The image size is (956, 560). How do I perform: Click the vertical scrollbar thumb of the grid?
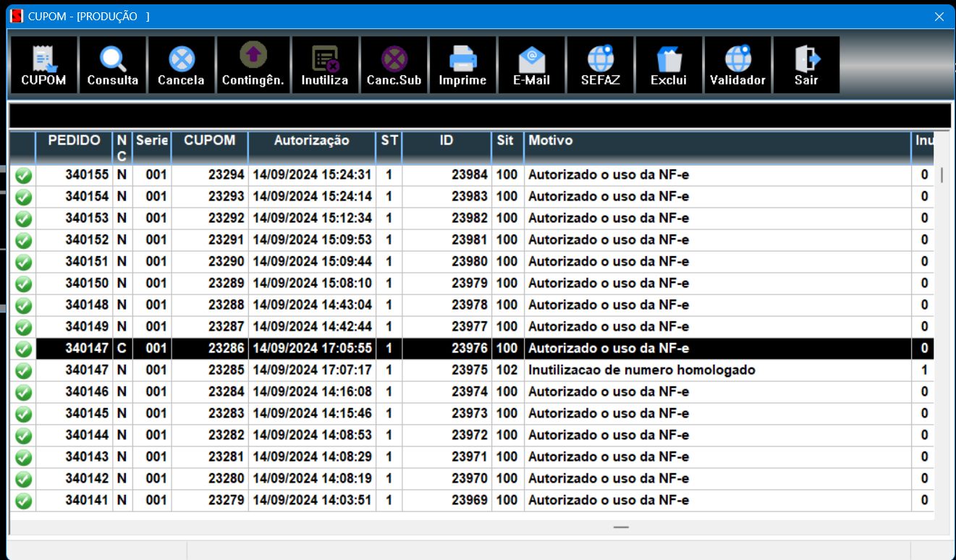point(941,175)
